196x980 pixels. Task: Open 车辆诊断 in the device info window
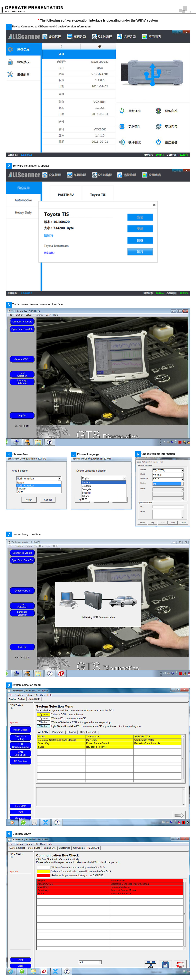coord(76,36)
